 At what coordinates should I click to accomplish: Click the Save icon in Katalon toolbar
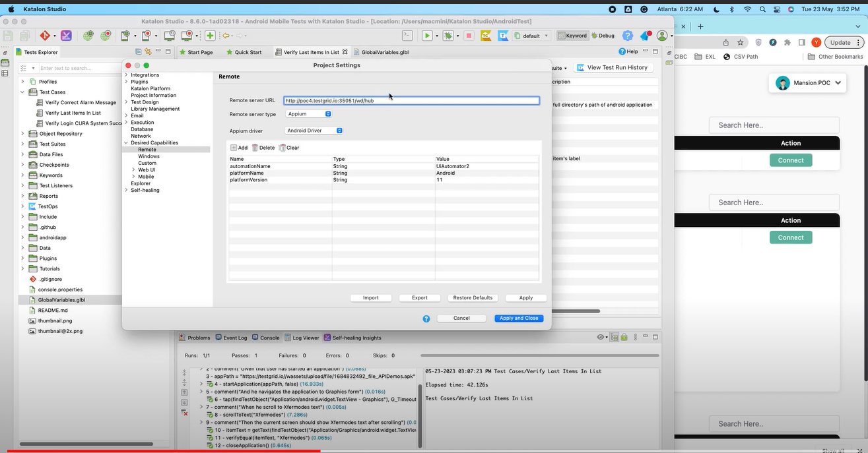[9, 36]
